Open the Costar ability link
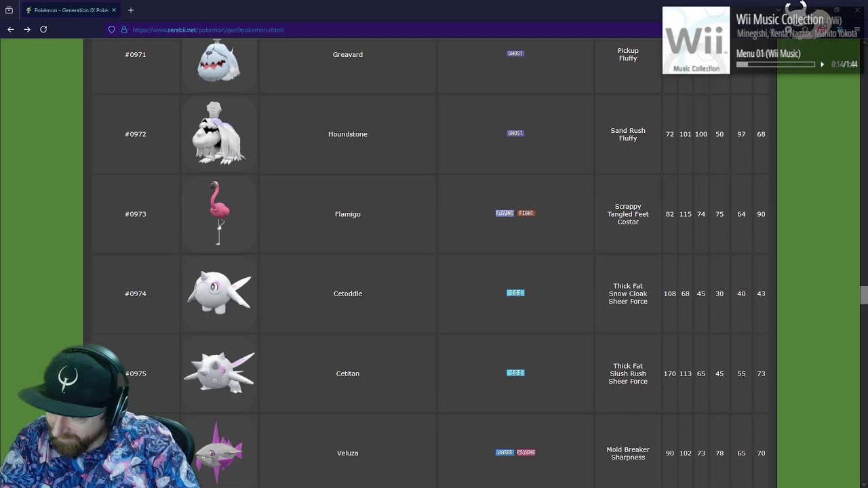Image resolution: width=868 pixels, height=488 pixels. coord(628,222)
